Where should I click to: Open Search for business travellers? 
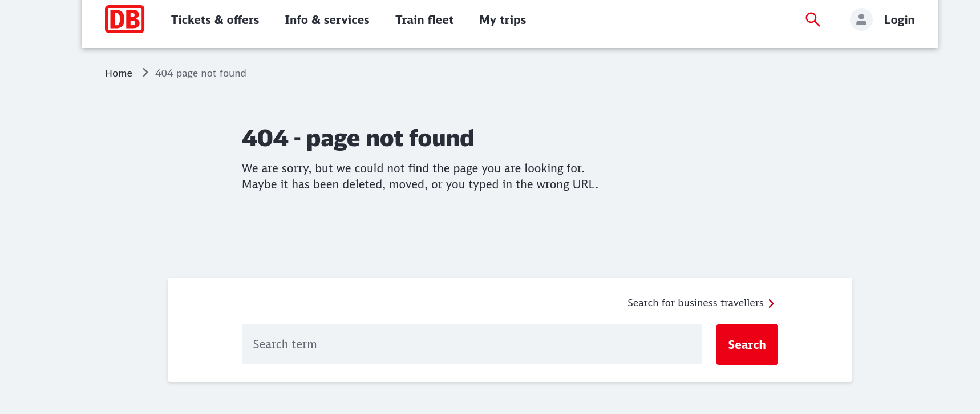695,303
